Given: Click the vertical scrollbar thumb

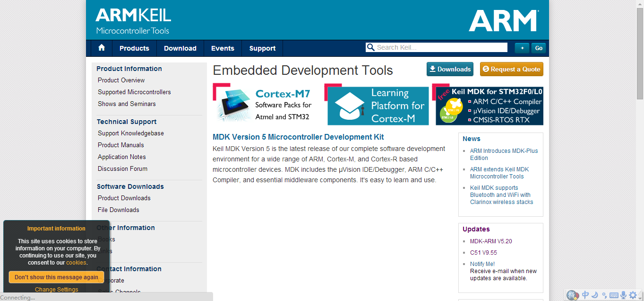Looking at the screenshot, I should [x=640, y=53].
